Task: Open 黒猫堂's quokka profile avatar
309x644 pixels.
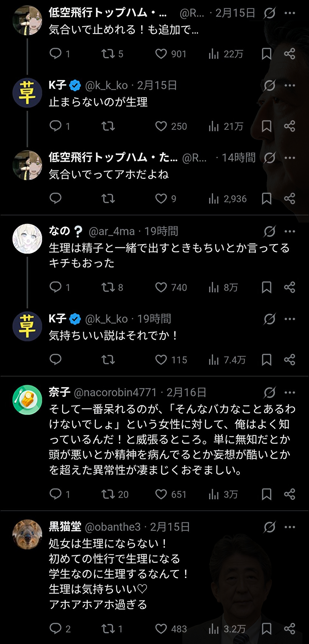Action: (x=27, y=534)
